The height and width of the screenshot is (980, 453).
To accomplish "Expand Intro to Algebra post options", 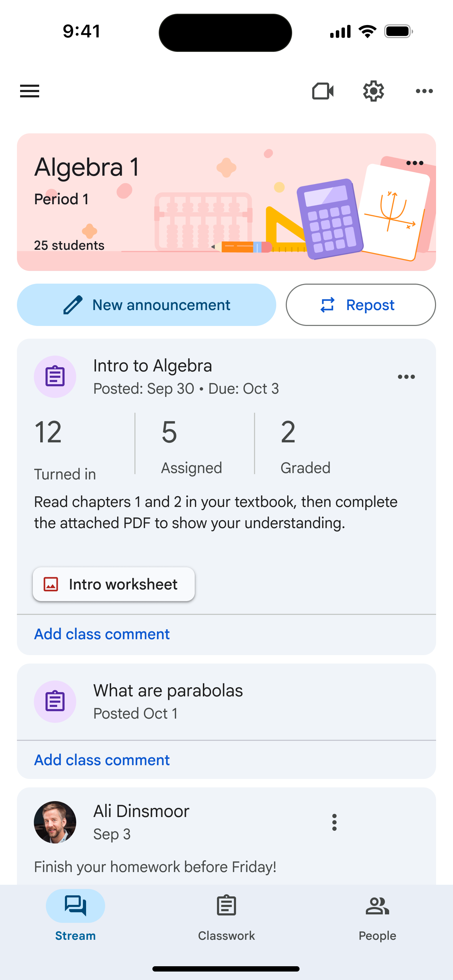I will pos(406,377).
